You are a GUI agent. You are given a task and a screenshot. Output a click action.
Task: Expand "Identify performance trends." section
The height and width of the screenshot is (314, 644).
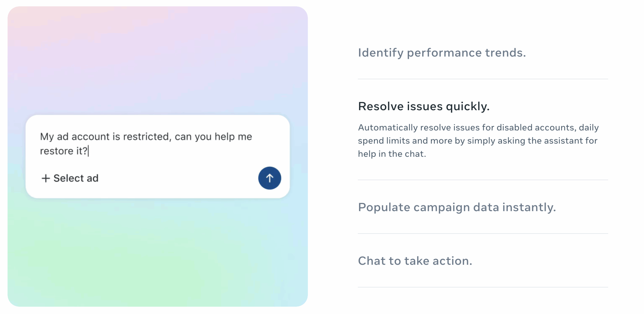click(x=442, y=53)
